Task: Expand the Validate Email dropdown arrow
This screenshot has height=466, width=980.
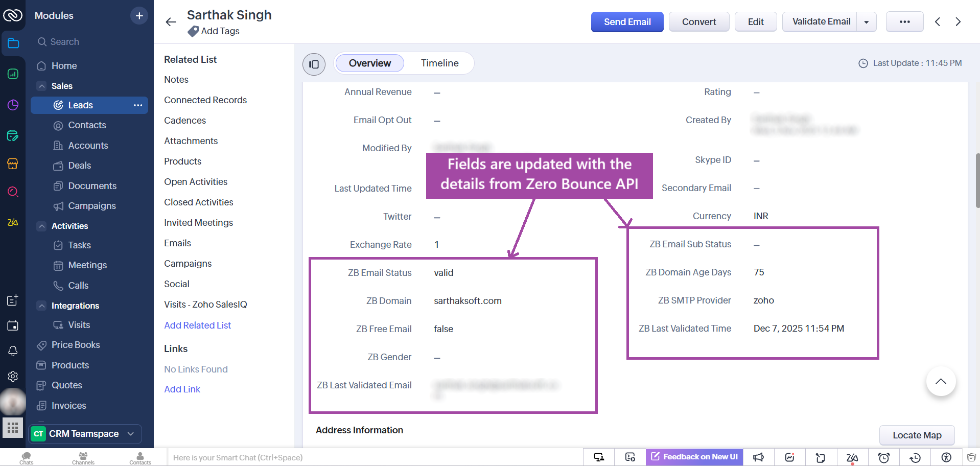Action: [867, 22]
